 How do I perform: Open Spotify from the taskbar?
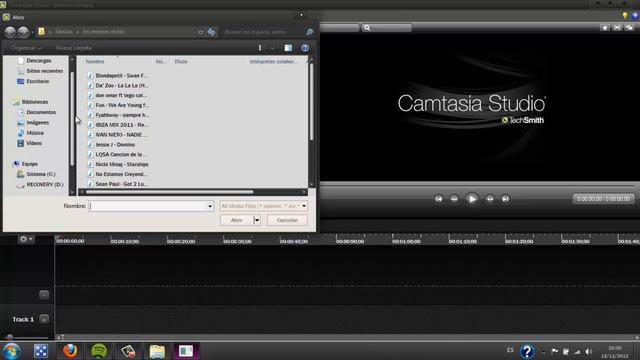tap(99, 351)
